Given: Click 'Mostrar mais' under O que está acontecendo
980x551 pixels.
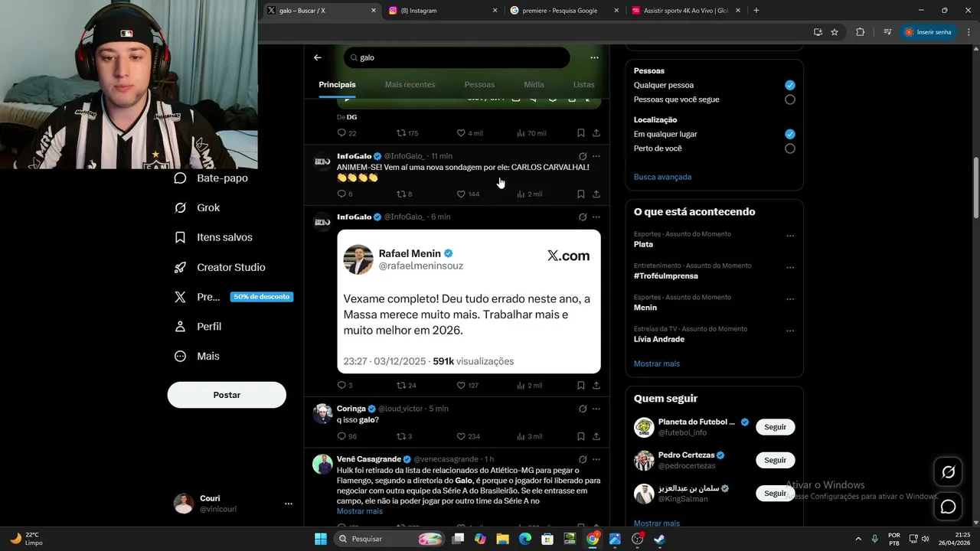Looking at the screenshot, I should 657,364.
